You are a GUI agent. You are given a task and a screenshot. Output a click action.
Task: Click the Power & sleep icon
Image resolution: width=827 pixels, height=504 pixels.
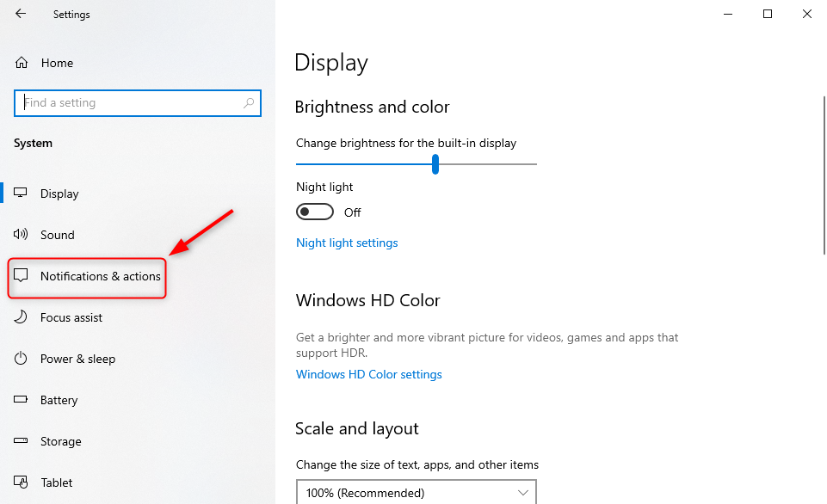(21, 359)
